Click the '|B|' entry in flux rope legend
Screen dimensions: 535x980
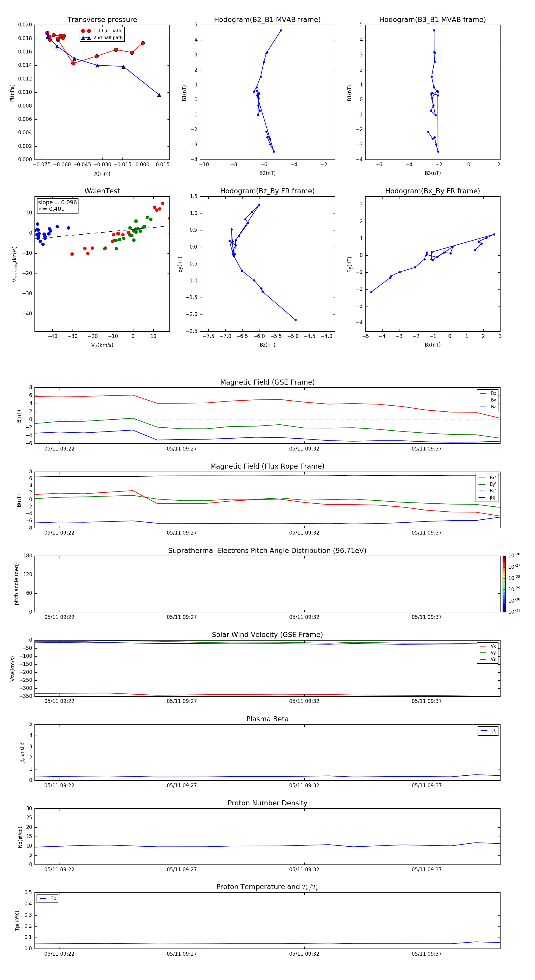pos(487,498)
